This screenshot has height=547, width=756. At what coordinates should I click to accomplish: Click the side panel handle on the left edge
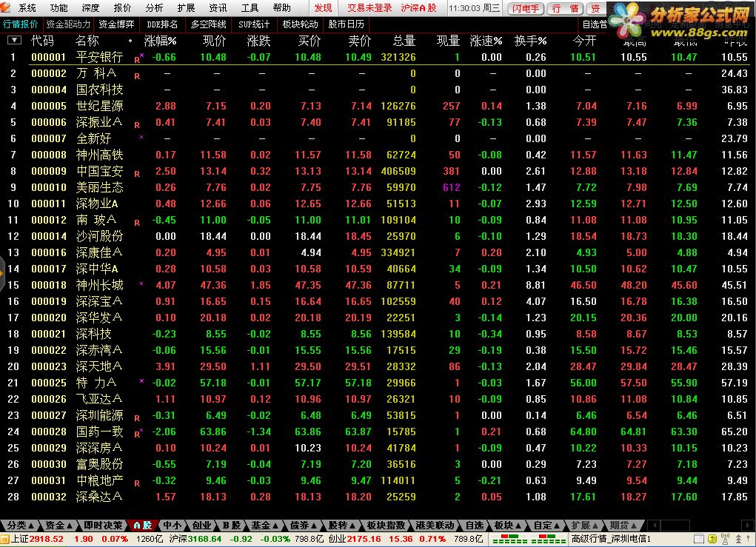[2, 273]
